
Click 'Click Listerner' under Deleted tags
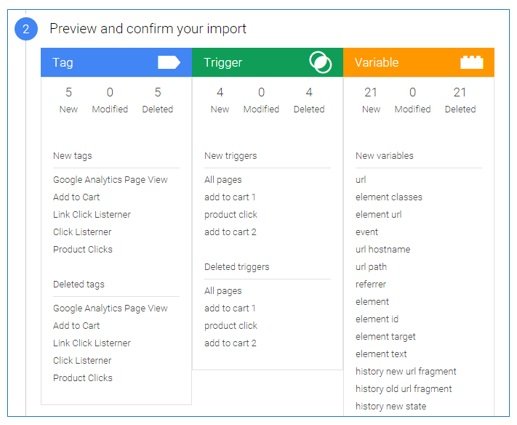(82, 360)
